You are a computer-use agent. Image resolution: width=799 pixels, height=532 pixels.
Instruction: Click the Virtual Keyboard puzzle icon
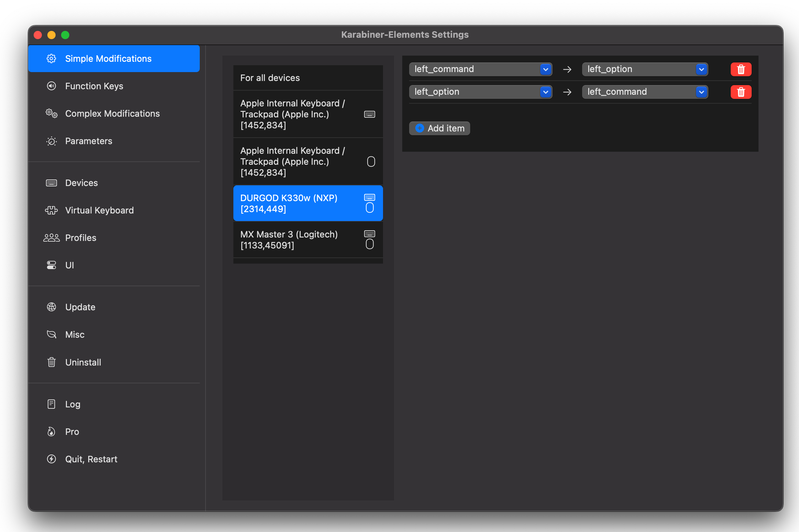click(51, 210)
